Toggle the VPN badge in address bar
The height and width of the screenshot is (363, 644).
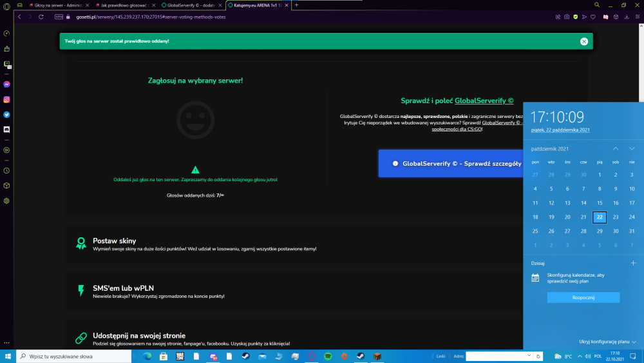tap(59, 17)
